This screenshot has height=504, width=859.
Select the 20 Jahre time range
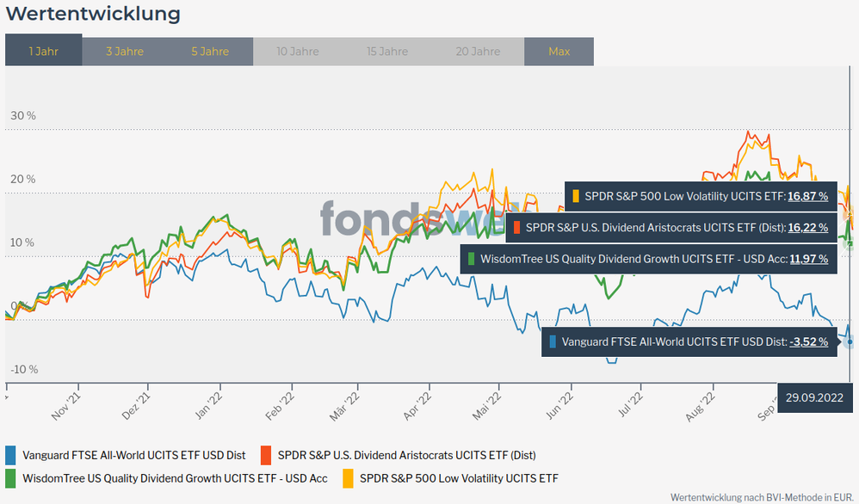point(479,52)
